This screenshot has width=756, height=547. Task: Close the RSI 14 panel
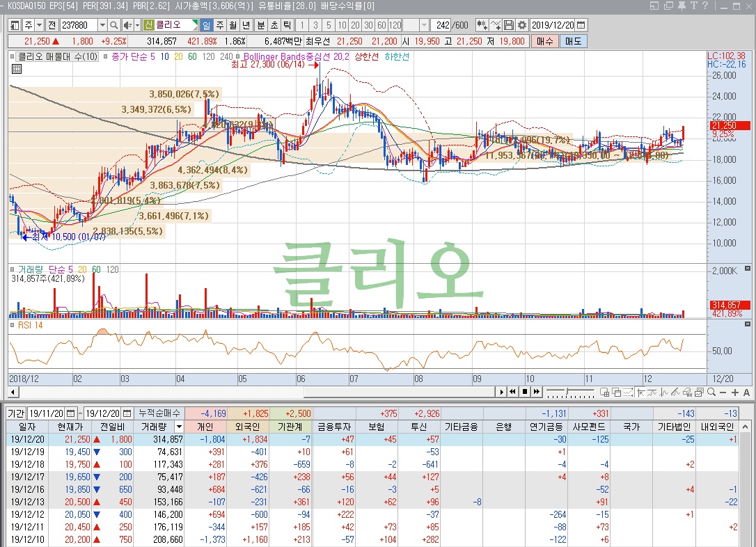point(748,324)
